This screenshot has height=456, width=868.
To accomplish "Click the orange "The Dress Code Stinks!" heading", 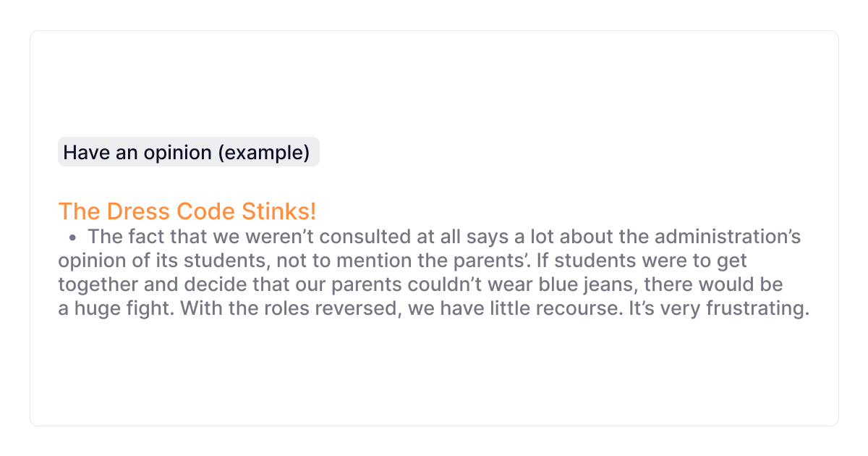I will point(187,211).
